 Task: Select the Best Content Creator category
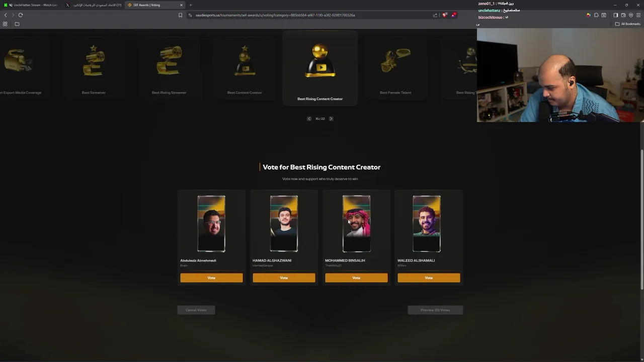point(245,69)
